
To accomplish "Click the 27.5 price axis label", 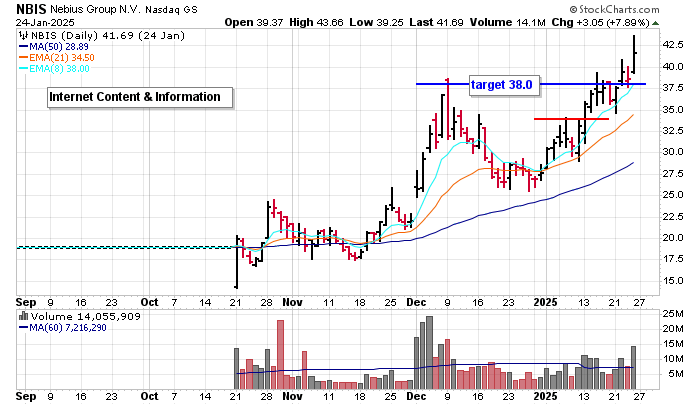I will pos(672,174).
